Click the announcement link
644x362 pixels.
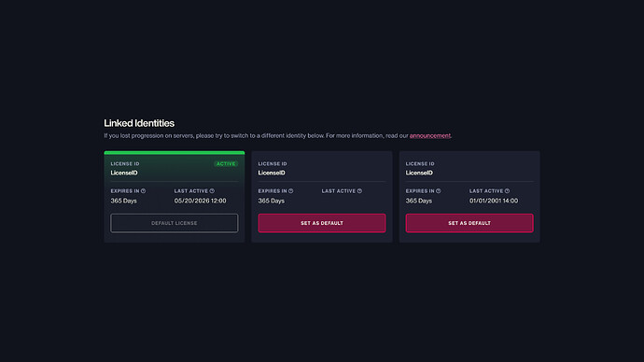pos(429,136)
